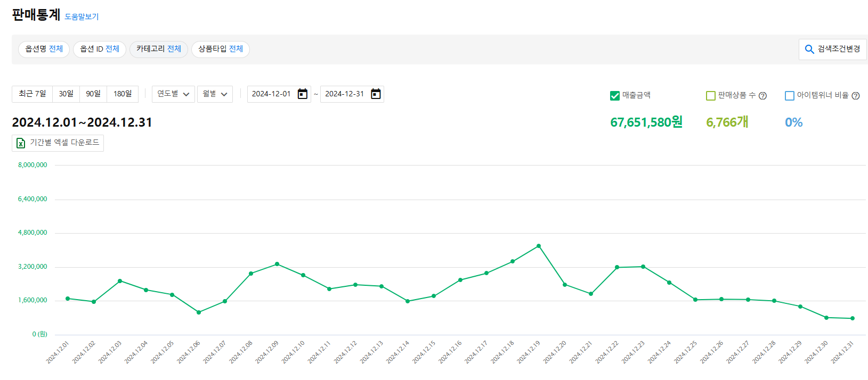Uncheck the 매출금액 checkbox
This screenshot has width=868, height=380.
pyautogui.click(x=614, y=96)
